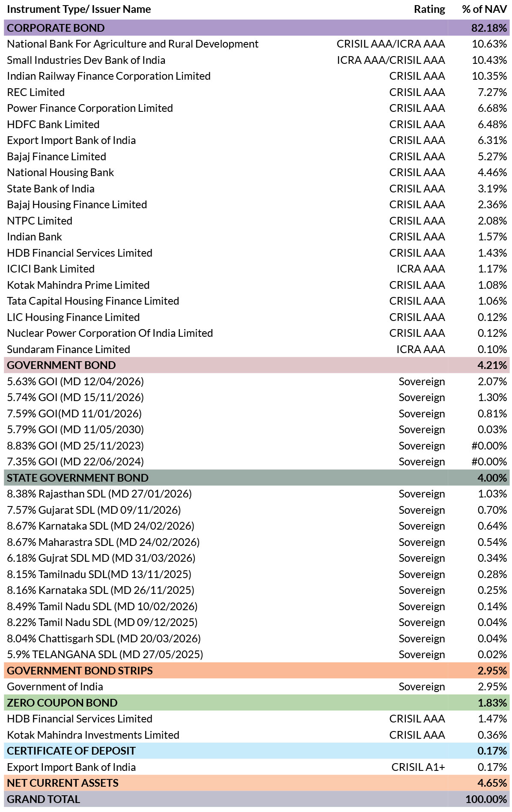Click the Rating column header
Image resolution: width=512 pixels, height=812 pixels.
429,9
